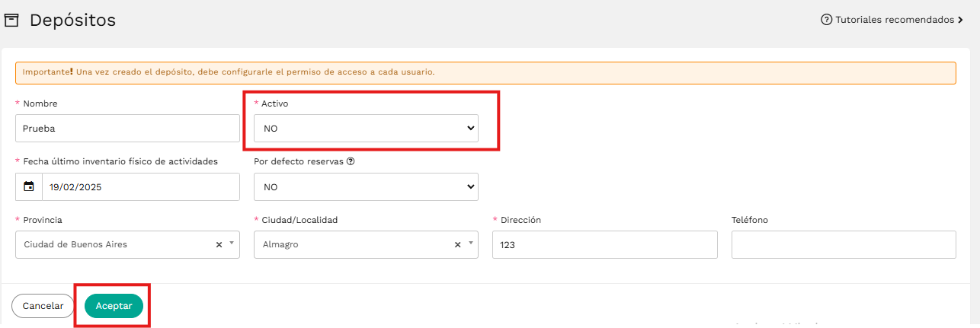The height and width of the screenshot is (328, 980).
Task: Click the help icon beside Tutoriales recomendados
Action: click(826, 20)
